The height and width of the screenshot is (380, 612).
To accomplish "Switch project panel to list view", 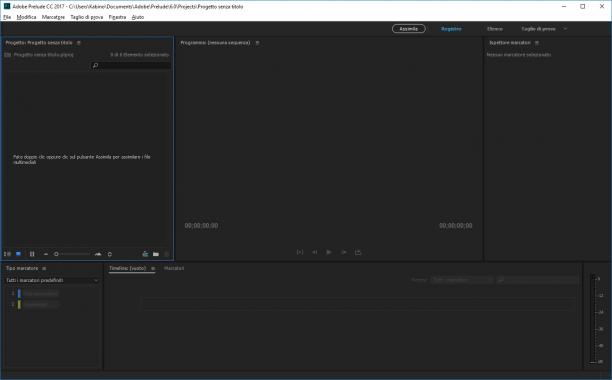I will 7,254.
